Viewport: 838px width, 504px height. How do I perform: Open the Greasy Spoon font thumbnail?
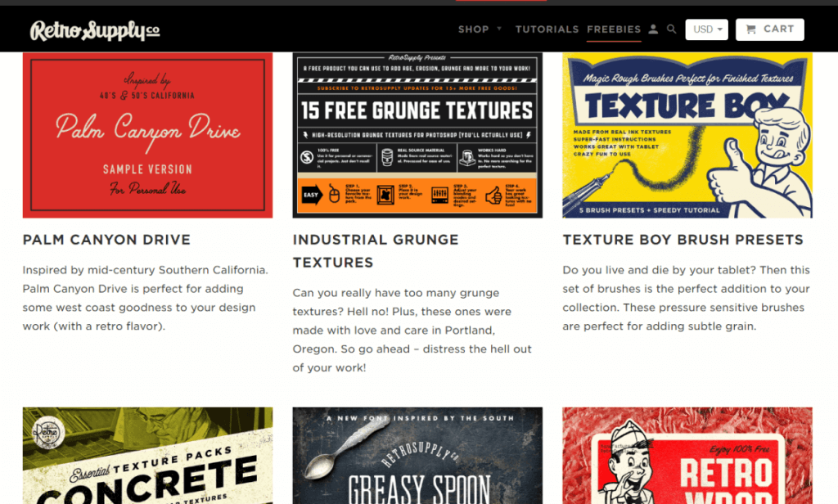pyautogui.click(x=417, y=456)
